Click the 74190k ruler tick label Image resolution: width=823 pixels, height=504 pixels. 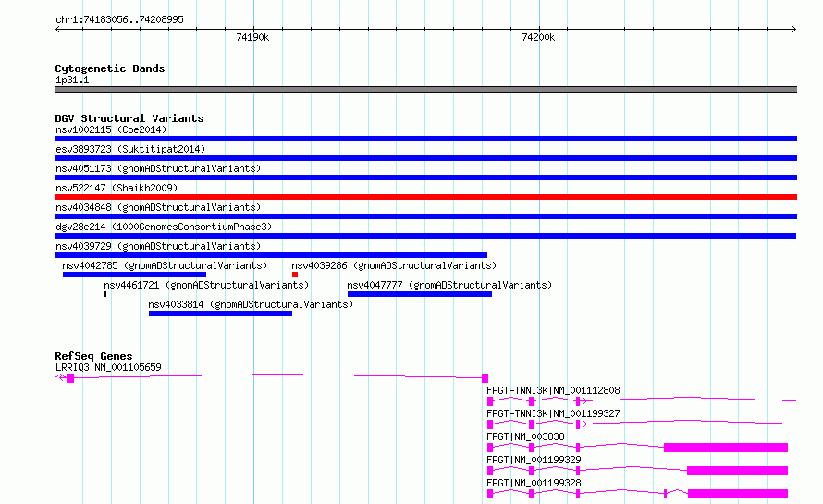pos(252,37)
